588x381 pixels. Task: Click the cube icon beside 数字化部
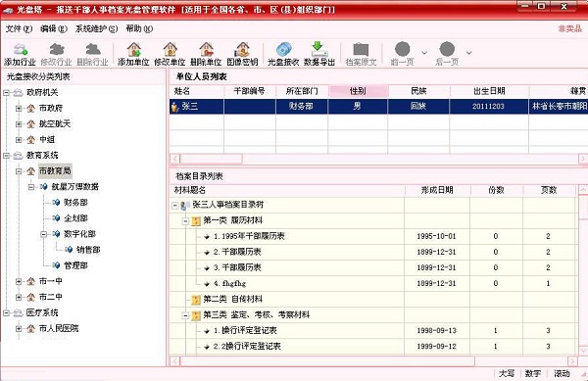[56, 234]
